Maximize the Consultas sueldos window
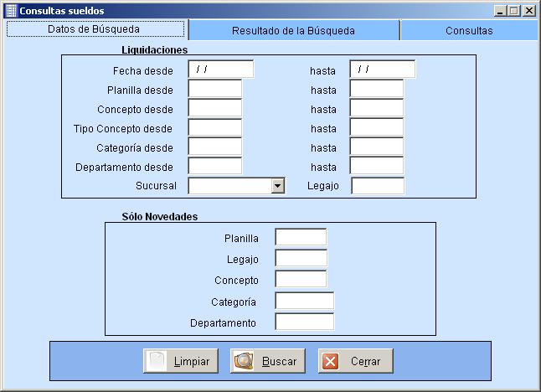This screenshot has width=541, height=392. [x=515, y=11]
